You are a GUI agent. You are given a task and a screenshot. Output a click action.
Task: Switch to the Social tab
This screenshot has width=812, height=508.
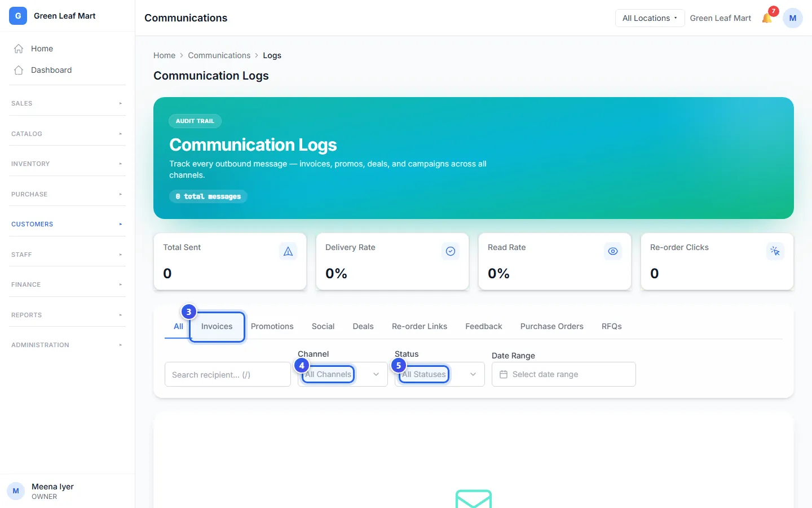click(323, 326)
